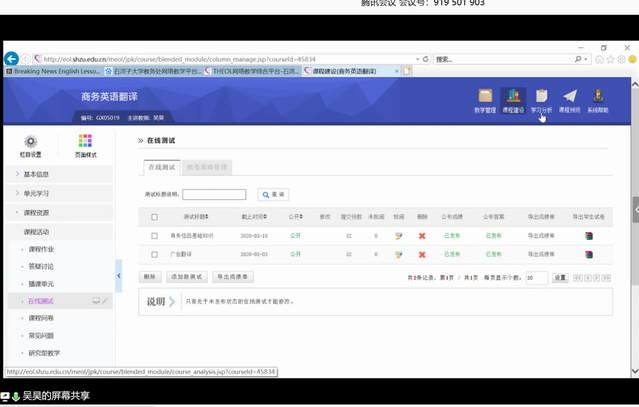Open the address bar dropdown arrow
Image resolution: width=639 pixels, height=407 pixels.
[x=418, y=59]
